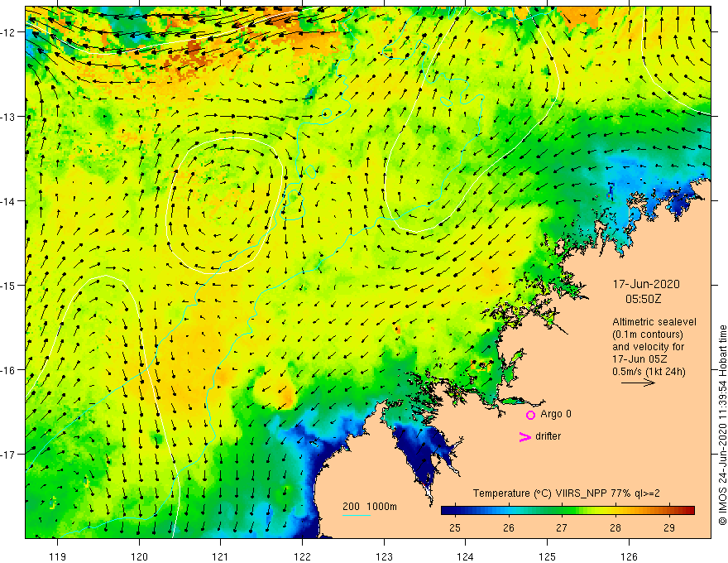Click the IMOS copyright timestamp text
728x563 pixels.
(722, 425)
